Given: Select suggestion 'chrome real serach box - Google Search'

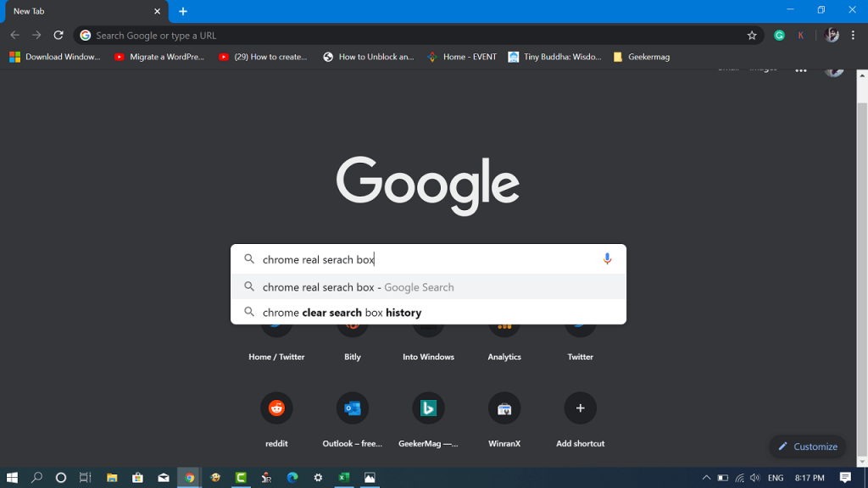Looking at the screenshot, I should click(x=428, y=287).
